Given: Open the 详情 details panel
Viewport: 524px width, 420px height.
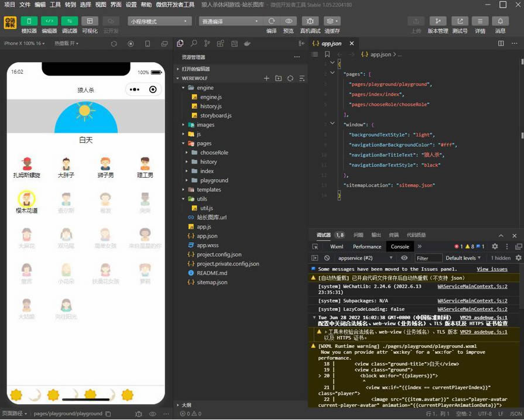Looking at the screenshot, I should [x=480, y=21].
